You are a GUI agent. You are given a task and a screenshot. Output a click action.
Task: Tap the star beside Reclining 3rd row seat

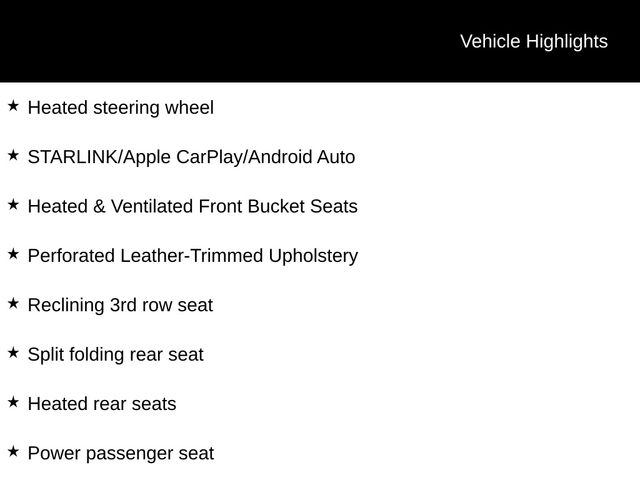click(x=13, y=303)
